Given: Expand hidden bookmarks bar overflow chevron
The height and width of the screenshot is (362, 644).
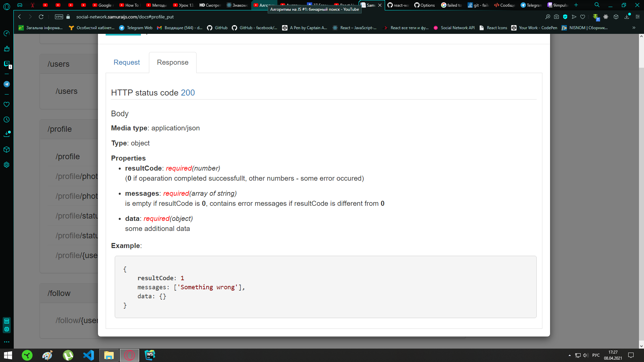Looking at the screenshot, I should (634, 28).
